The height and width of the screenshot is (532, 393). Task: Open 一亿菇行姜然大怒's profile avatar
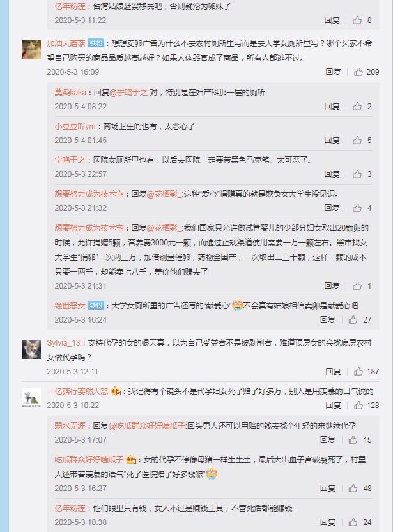tap(31, 398)
